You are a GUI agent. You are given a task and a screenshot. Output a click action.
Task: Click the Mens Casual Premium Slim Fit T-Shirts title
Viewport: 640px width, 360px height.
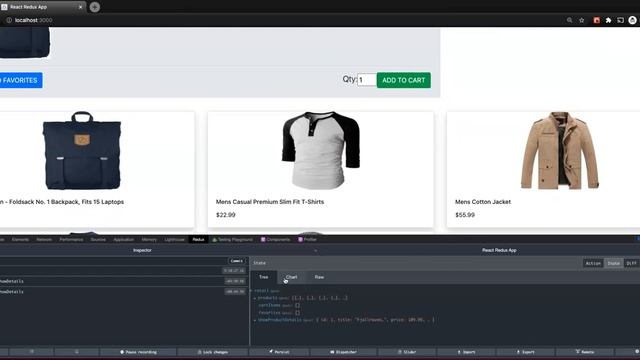(x=270, y=202)
